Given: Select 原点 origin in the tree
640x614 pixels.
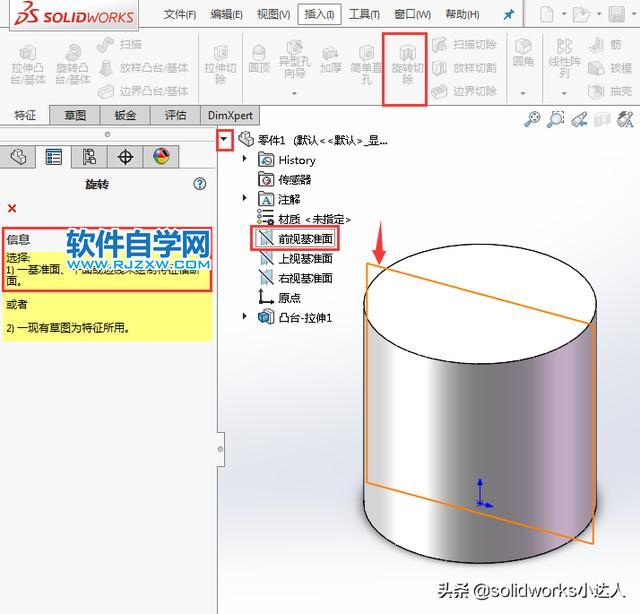Looking at the screenshot, I should pos(280,297).
